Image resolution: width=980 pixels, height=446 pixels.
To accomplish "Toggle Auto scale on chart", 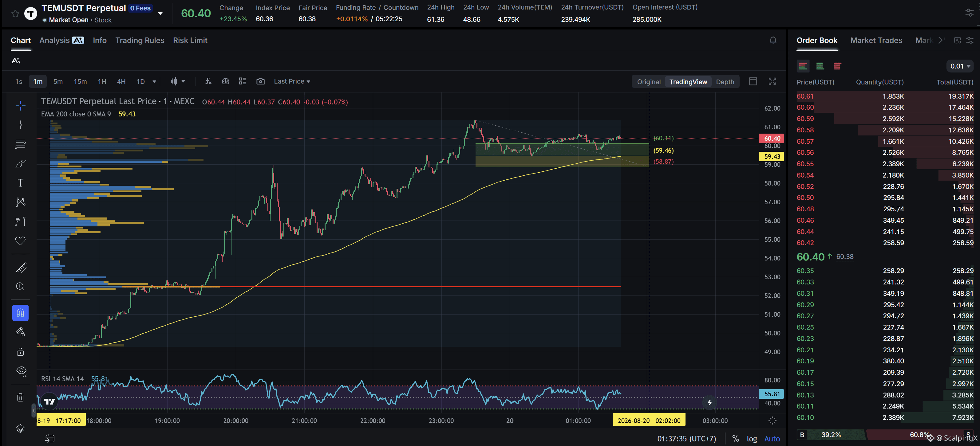I will coord(772,439).
